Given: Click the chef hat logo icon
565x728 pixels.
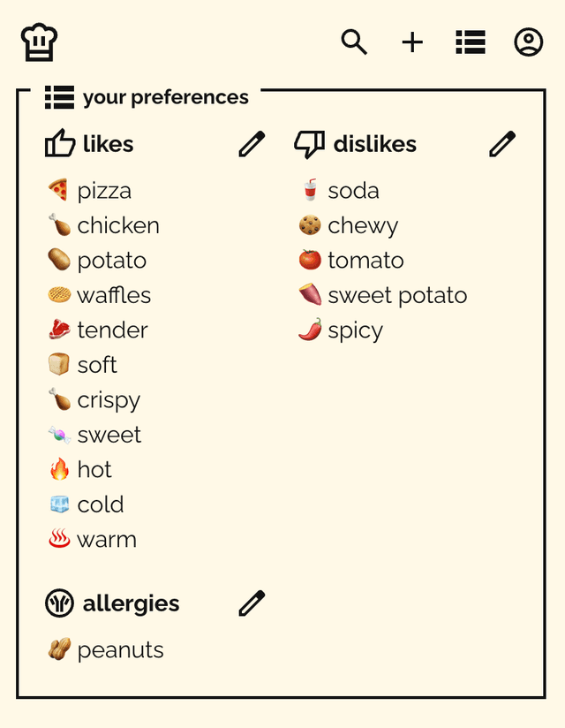Looking at the screenshot, I should click(40, 42).
